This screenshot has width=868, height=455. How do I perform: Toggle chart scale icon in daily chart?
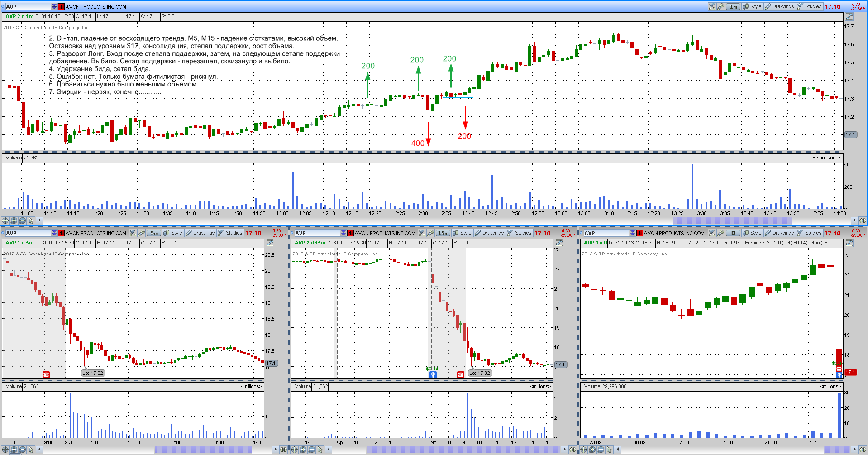point(849,243)
